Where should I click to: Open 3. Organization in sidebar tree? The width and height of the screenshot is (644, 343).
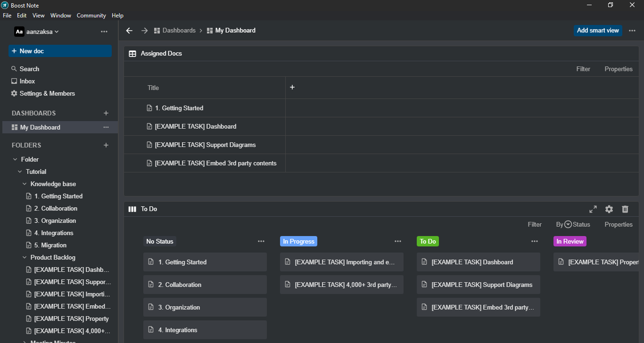coord(55,220)
